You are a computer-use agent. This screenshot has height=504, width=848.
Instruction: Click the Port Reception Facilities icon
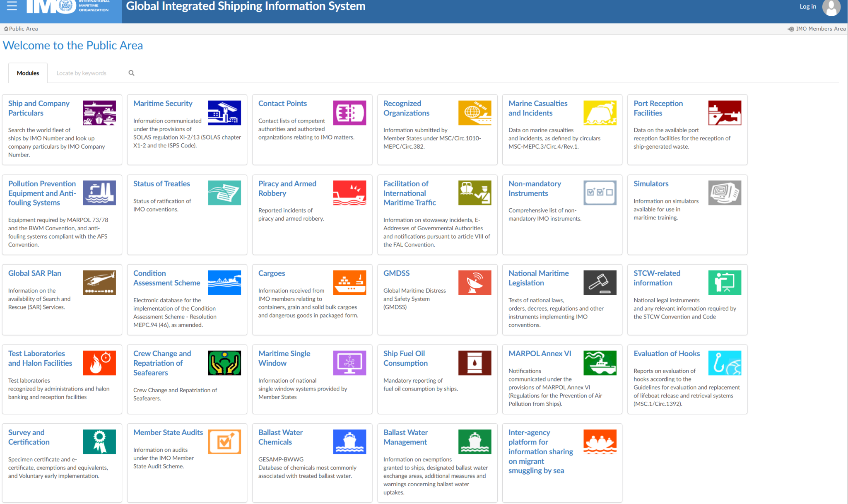pyautogui.click(x=725, y=112)
